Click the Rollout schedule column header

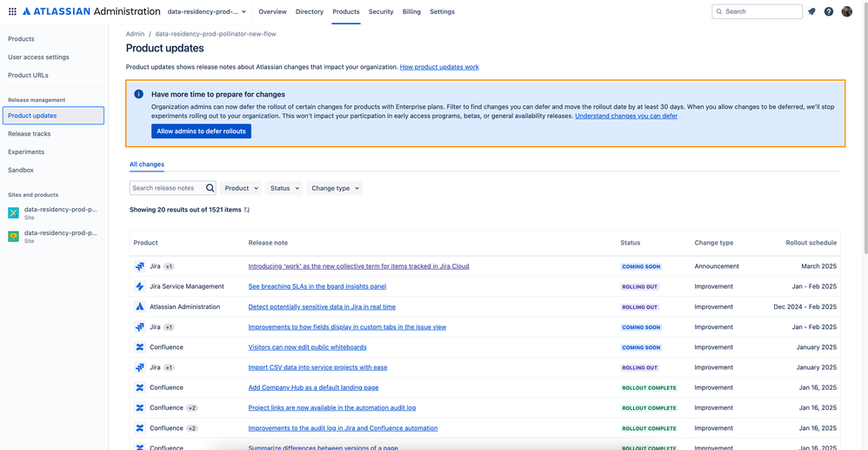(x=811, y=243)
